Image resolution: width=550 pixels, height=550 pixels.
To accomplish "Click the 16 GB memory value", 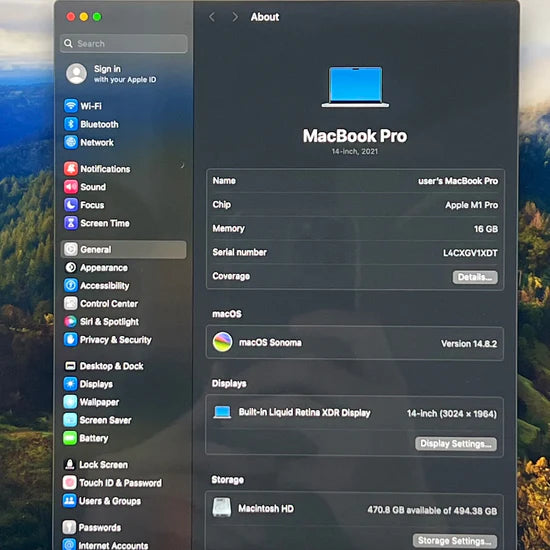I will point(486,229).
